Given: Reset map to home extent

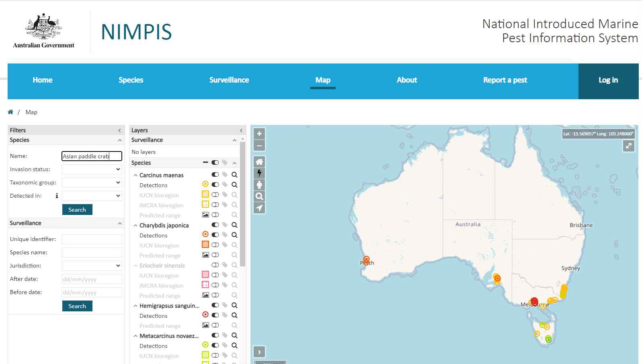Looking at the screenshot, I should [x=259, y=162].
